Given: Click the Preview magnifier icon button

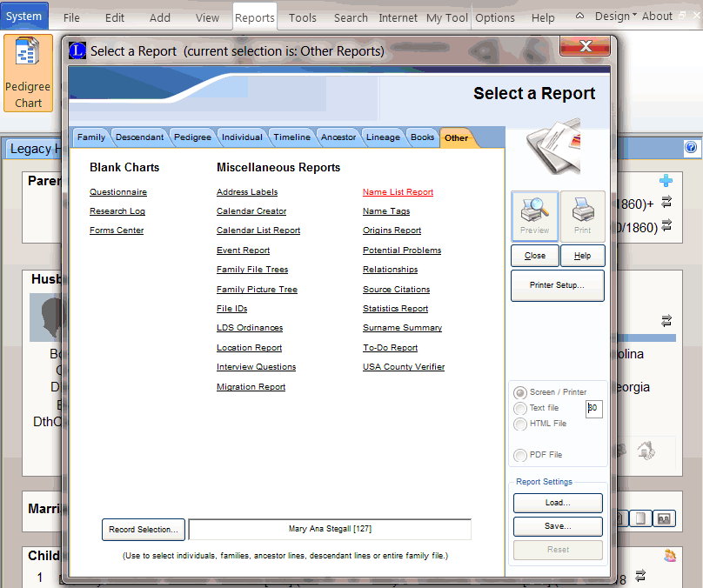Looking at the screenshot, I should pyautogui.click(x=534, y=215).
